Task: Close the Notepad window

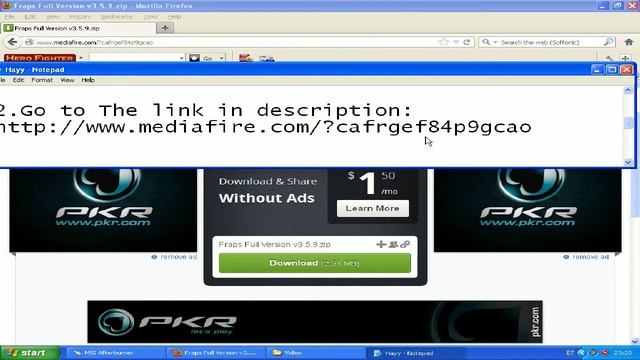Action: click(627, 69)
